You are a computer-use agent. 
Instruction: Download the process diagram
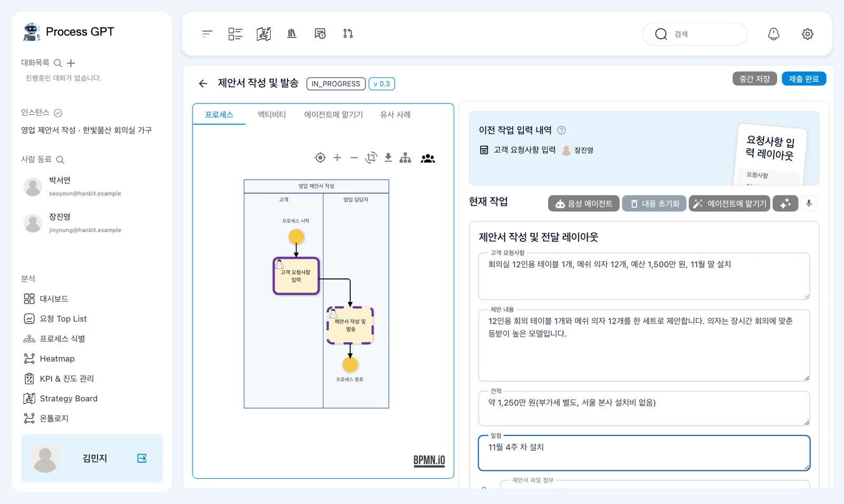[x=388, y=158]
